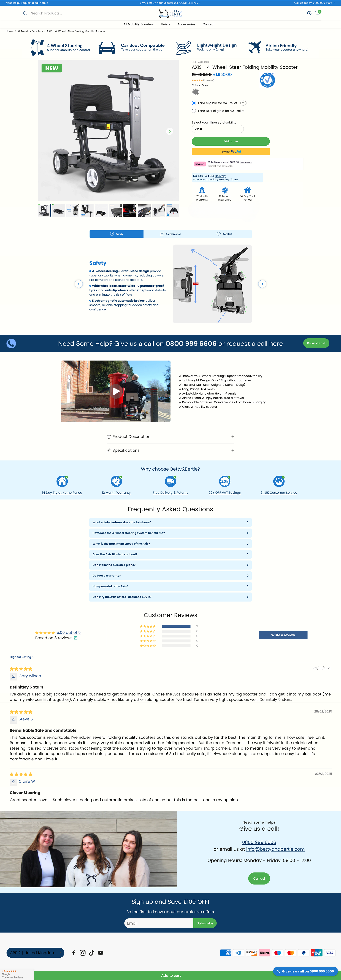The image size is (341, 980).
Task: Click the 12 Month Insurance shield icon
Action: click(225, 190)
